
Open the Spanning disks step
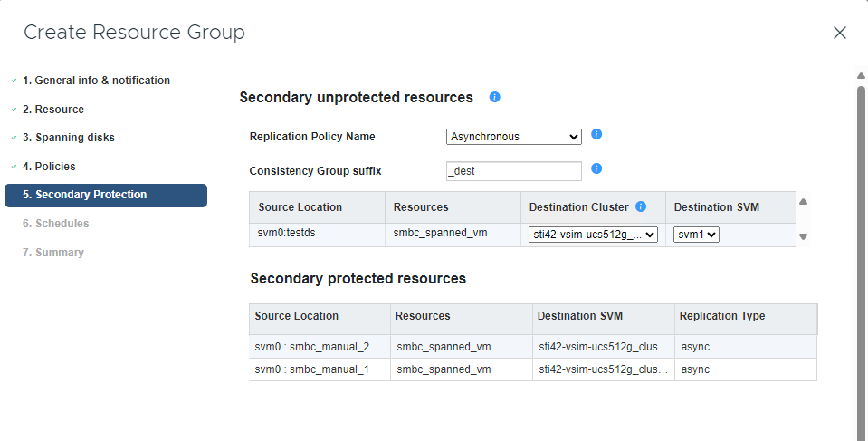coord(69,138)
